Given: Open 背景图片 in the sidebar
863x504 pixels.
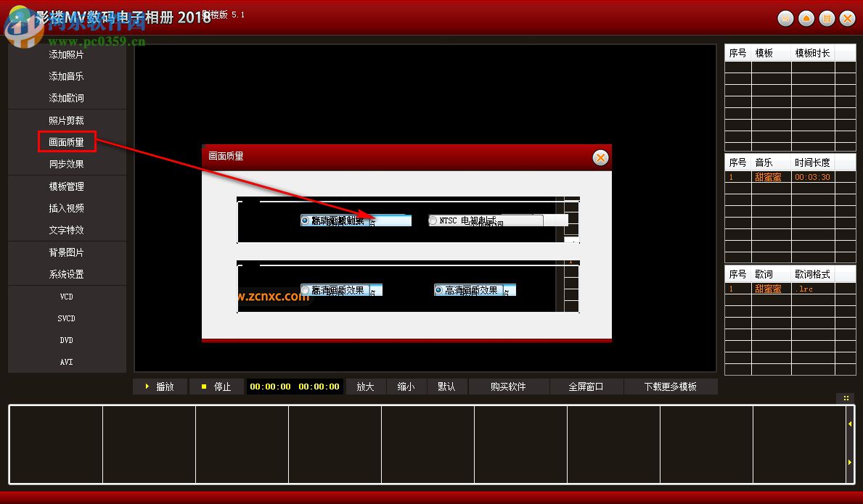Looking at the screenshot, I should [x=67, y=252].
